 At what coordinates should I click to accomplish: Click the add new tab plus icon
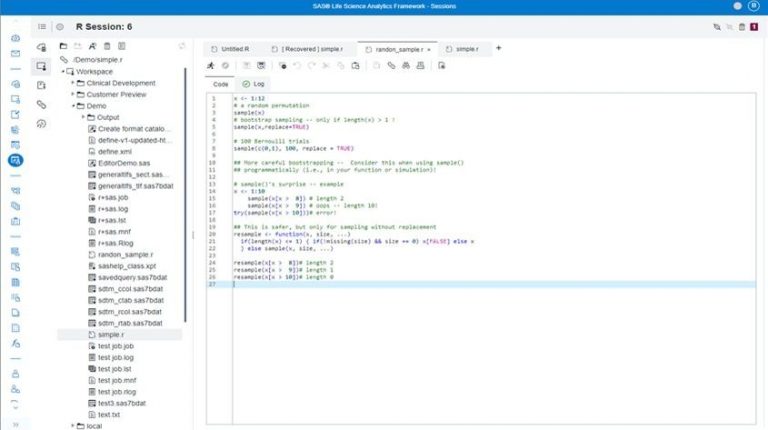pyautogui.click(x=499, y=47)
